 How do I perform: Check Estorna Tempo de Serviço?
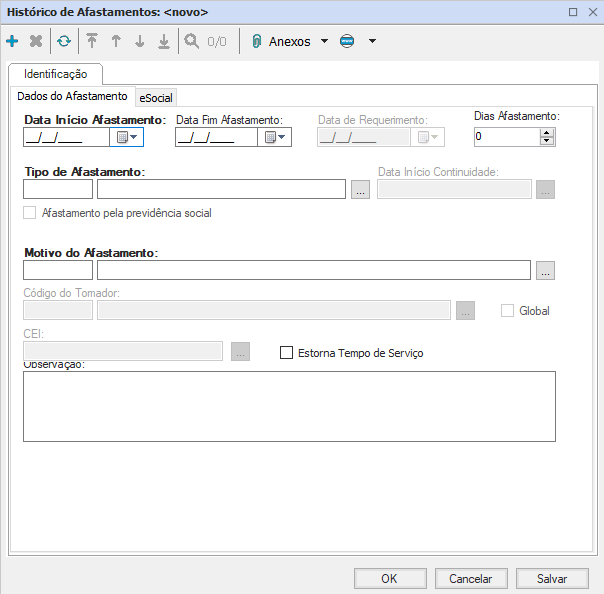287,353
